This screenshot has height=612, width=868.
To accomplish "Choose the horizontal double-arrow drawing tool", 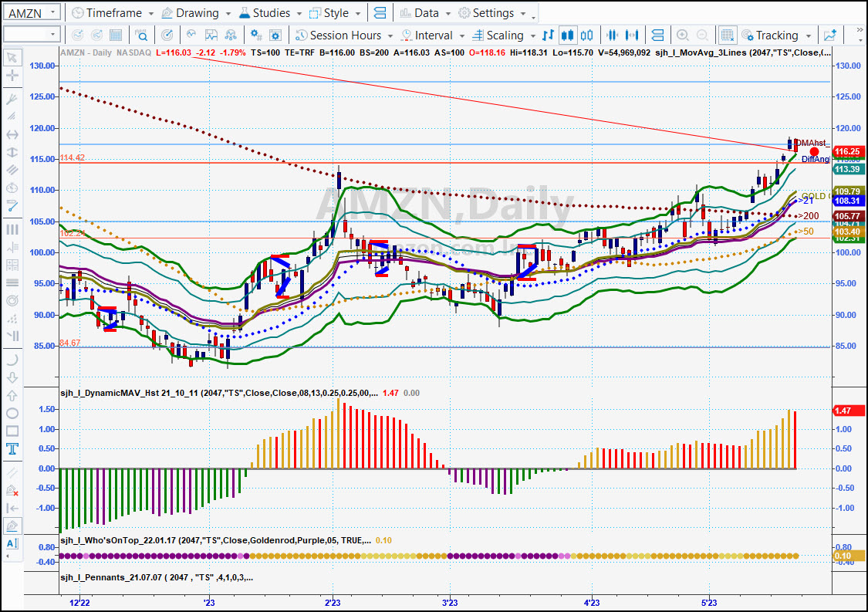I will point(12,134).
